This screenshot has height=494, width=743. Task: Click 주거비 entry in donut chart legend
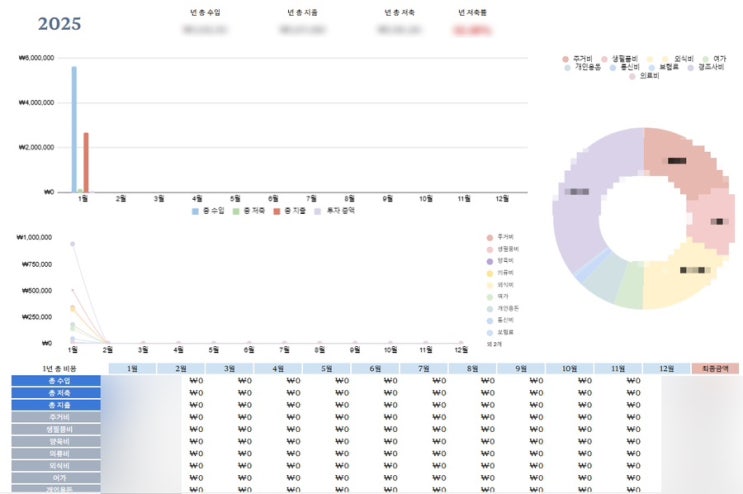(x=577, y=59)
